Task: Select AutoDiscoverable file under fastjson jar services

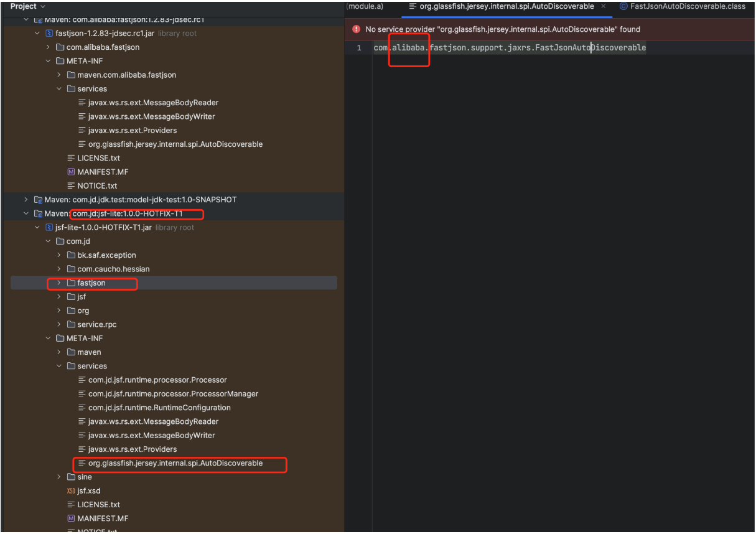Action: coord(175,144)
